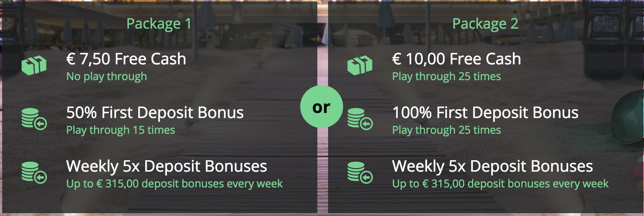Click Package 1 'Up to € 315,00' weekly text
This screenshot has width=644, height=216.
click(174, 184)
